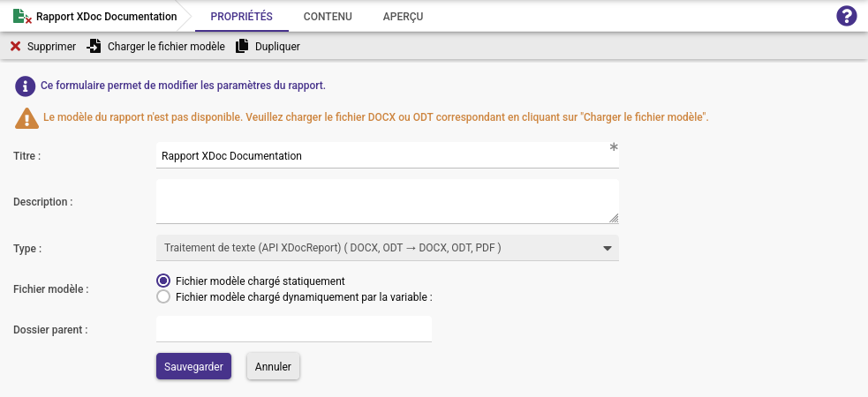The height and width of the screenshot is (397, 868).
Task: Click the 'Ce formulaire permet de modifier' message
Action: [x=184, y=86]
